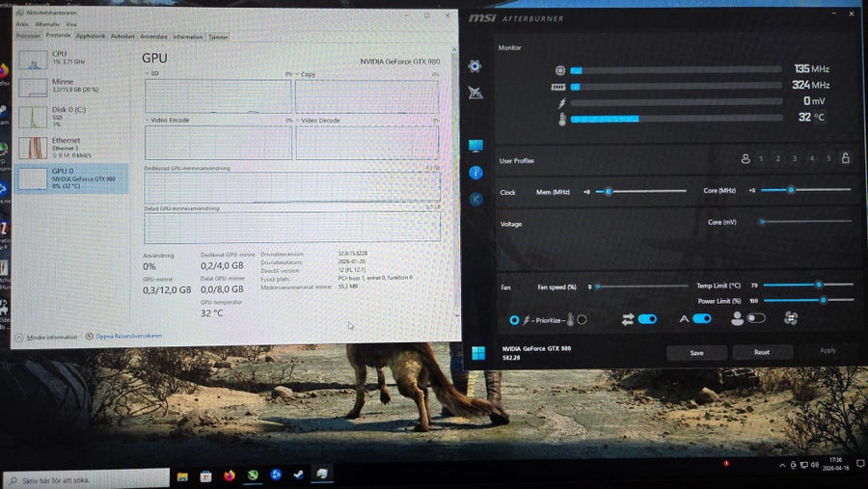Open the hardware monitor screen icon
868x489 pixels.
[x=475, y=146]
